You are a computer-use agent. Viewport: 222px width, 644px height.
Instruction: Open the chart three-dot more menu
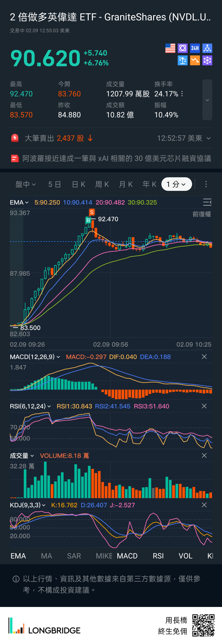(x=206, y=184)
